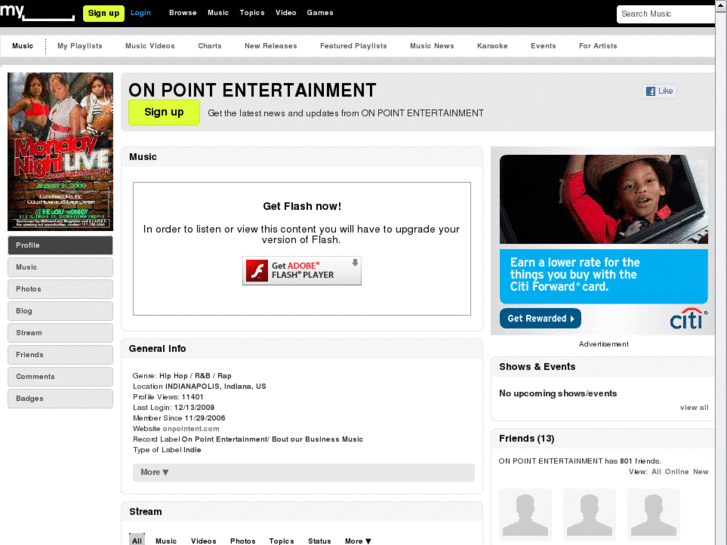
Task: Open the third friend avatar placeholder
Action: (653, 514)
